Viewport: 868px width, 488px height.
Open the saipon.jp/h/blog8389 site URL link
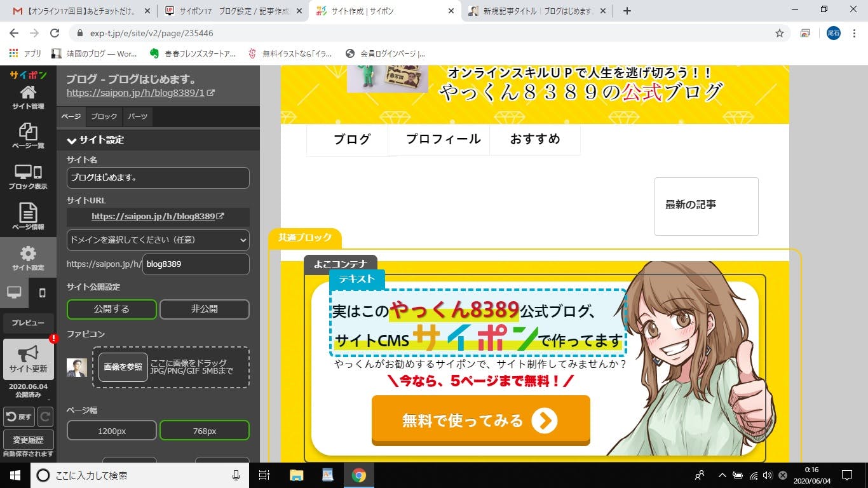click(157, 217)
